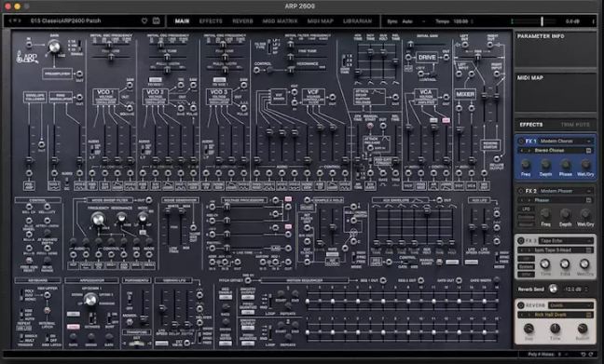Screen dimensions: 604x364
Task: Adjust the master volume slider in top bar
Action: [542, 21]
